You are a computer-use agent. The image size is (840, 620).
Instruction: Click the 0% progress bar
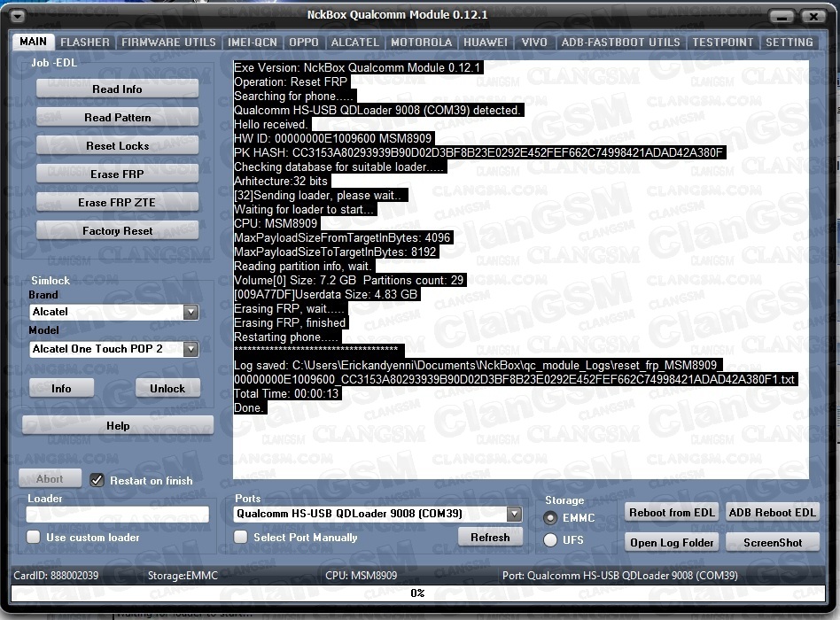[x=418, y=593]
